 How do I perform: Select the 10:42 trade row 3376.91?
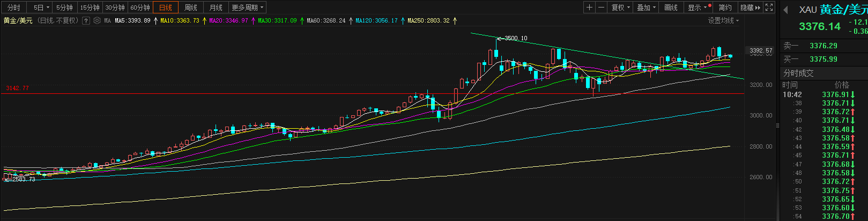[825, 94]
